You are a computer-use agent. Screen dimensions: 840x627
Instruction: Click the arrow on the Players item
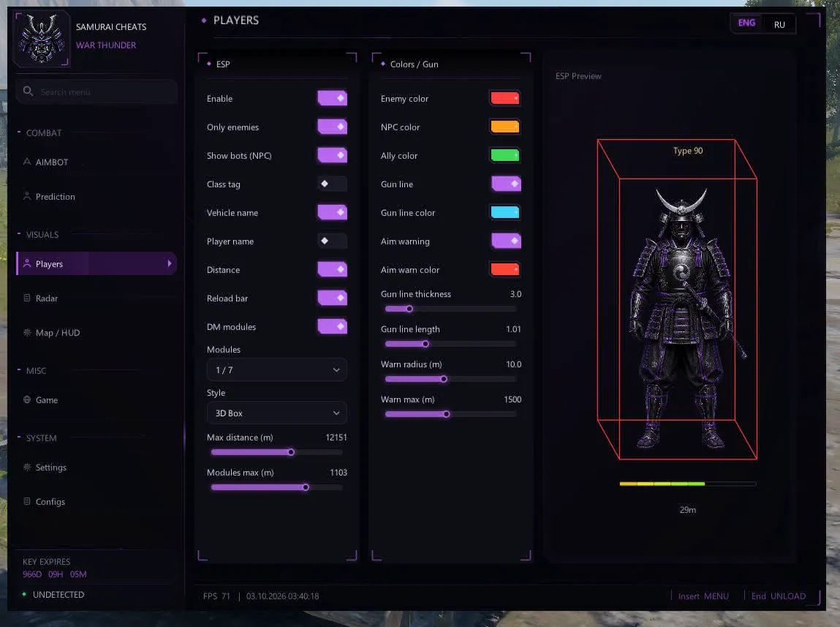click(x=170, y=263)
